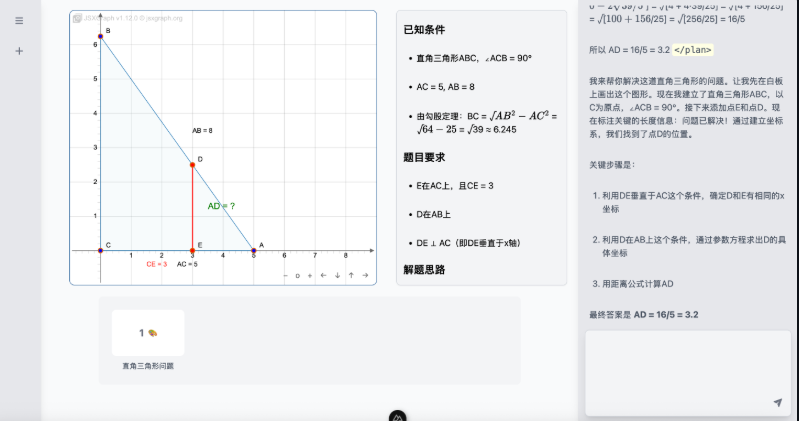The width and height of the screenshot is (799, 421).
Task: Click the green AD = ? label
Action: pos(221,206)
